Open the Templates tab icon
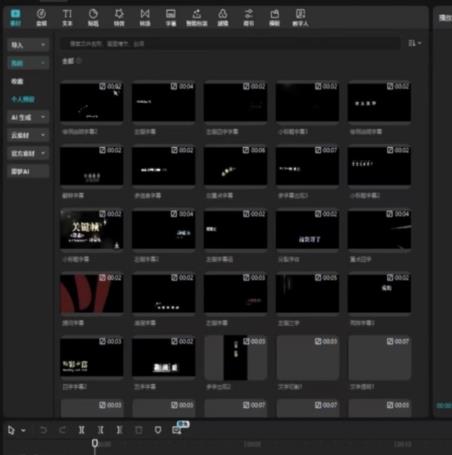The image size is (452, 455). click(x=274, y=17)
